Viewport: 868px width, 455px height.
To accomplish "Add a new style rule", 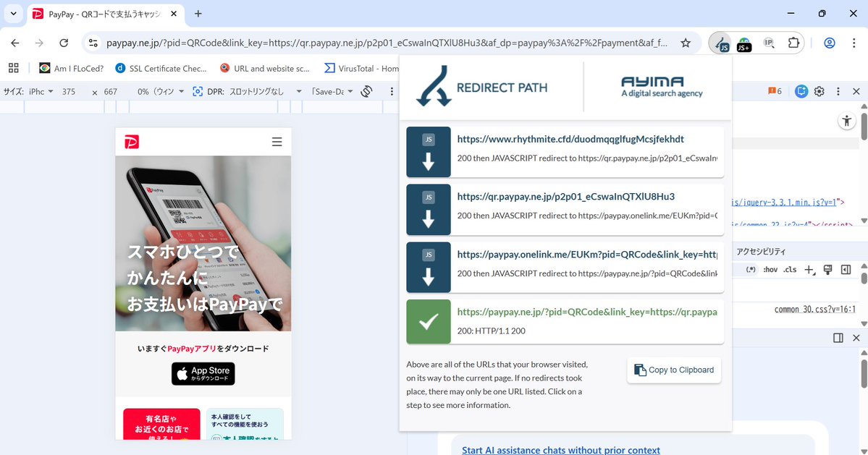I will [x=809, y=270].
